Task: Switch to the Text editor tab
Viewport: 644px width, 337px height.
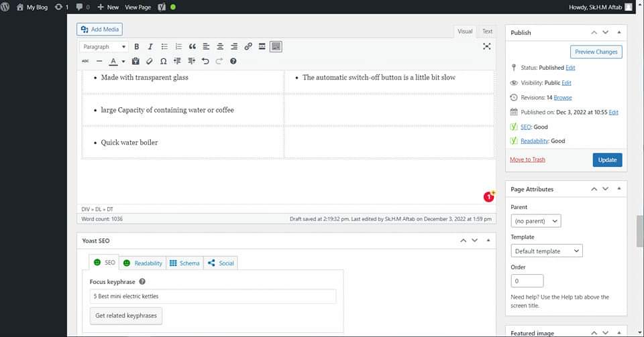Action: click(487, 31)
